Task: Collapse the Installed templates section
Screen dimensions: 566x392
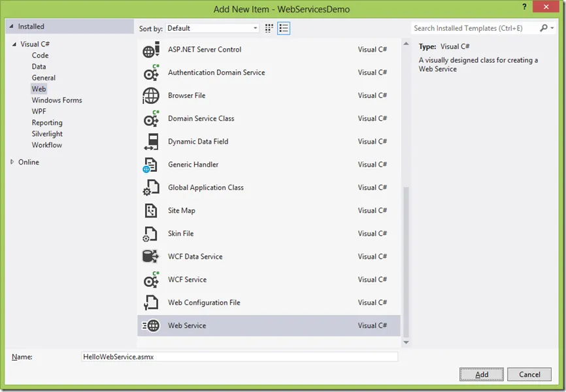Action: (11, 26)
